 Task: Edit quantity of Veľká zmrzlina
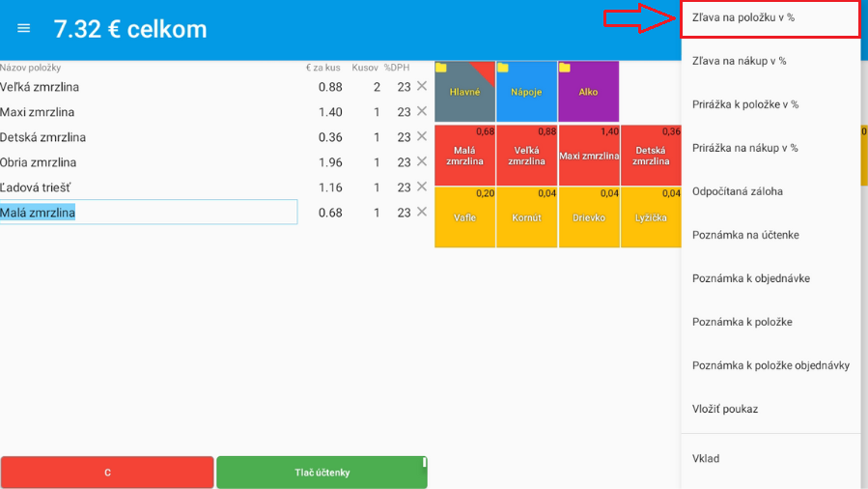[x=377, y=87]
